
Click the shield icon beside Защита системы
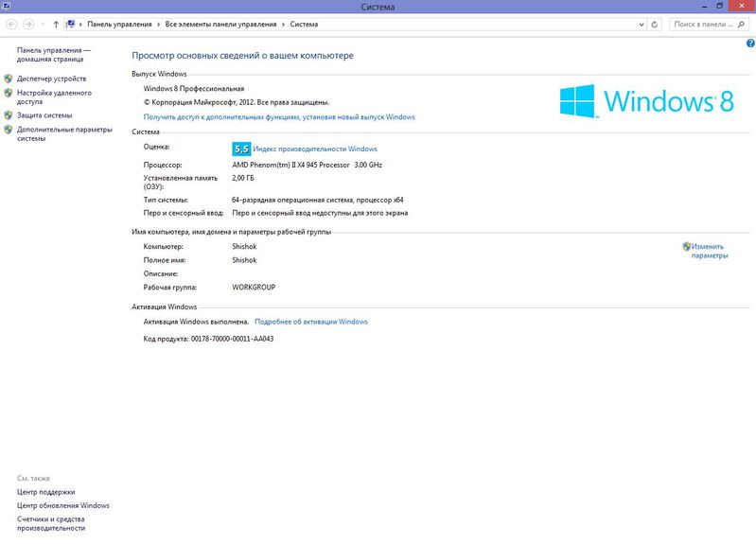pyautogui.click(x=9, y=115)
